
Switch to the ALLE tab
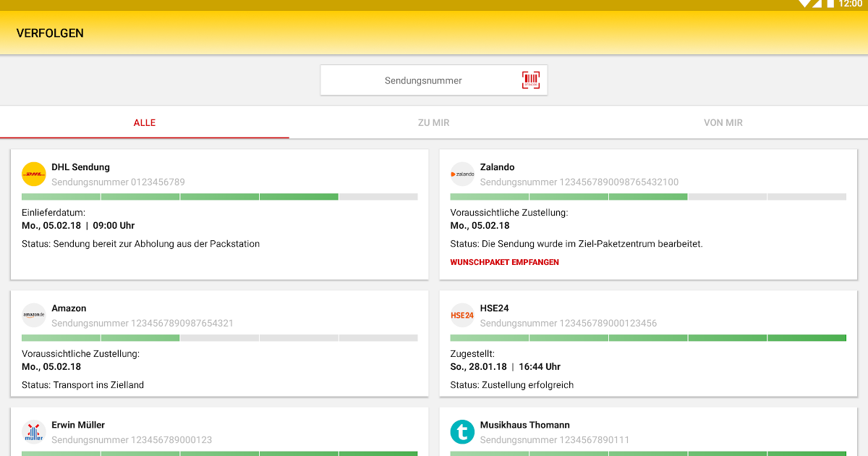point(145,123)
